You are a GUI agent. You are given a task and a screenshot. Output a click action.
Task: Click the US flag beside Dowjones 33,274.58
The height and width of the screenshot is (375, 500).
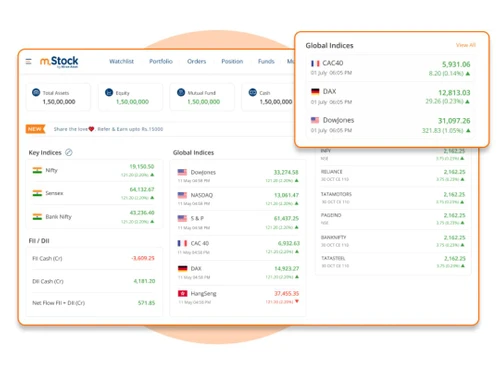tap(182, 172)
